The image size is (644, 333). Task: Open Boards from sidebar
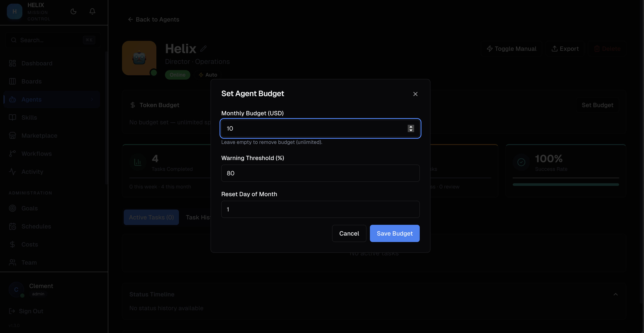[52, 81]
